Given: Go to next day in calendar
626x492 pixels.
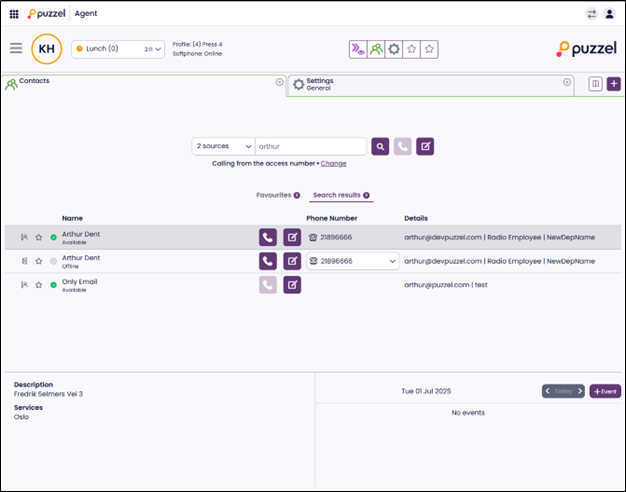Looking at the screenshot, I should pos(580,391).
